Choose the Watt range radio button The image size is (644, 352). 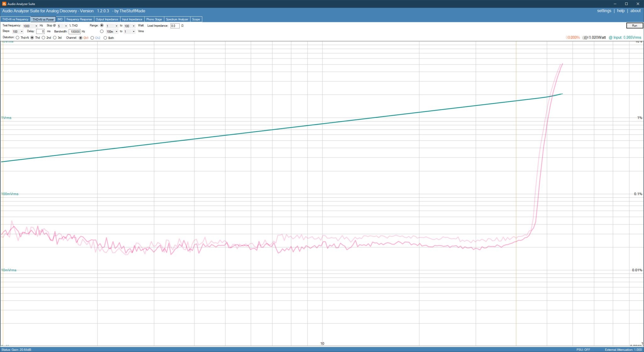[x=102, y=25]
